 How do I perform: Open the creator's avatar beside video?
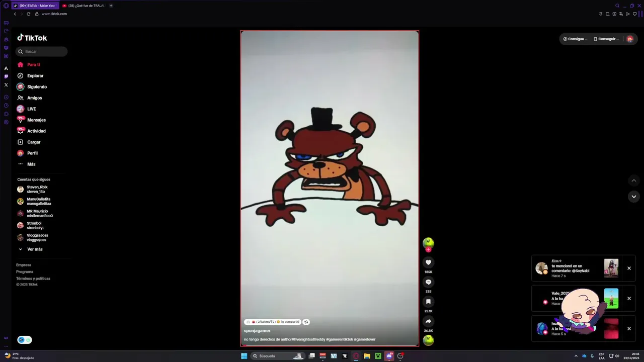coord(428,243)
